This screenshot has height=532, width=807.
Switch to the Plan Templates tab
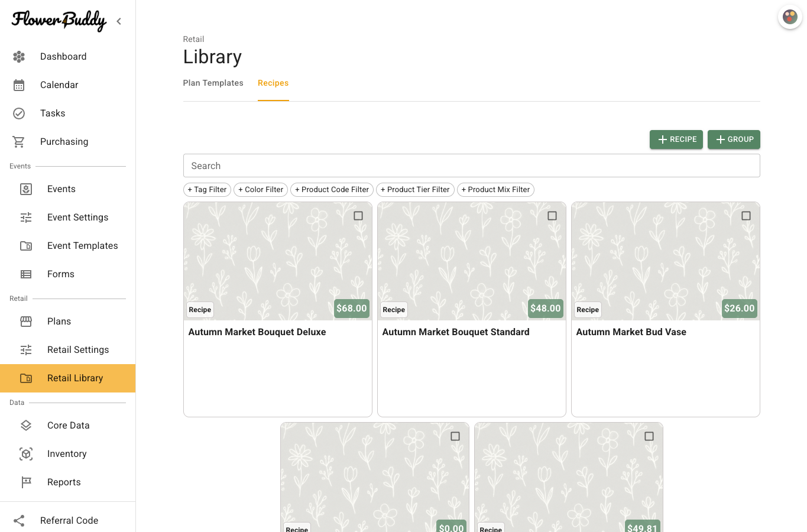pos(213,83)
